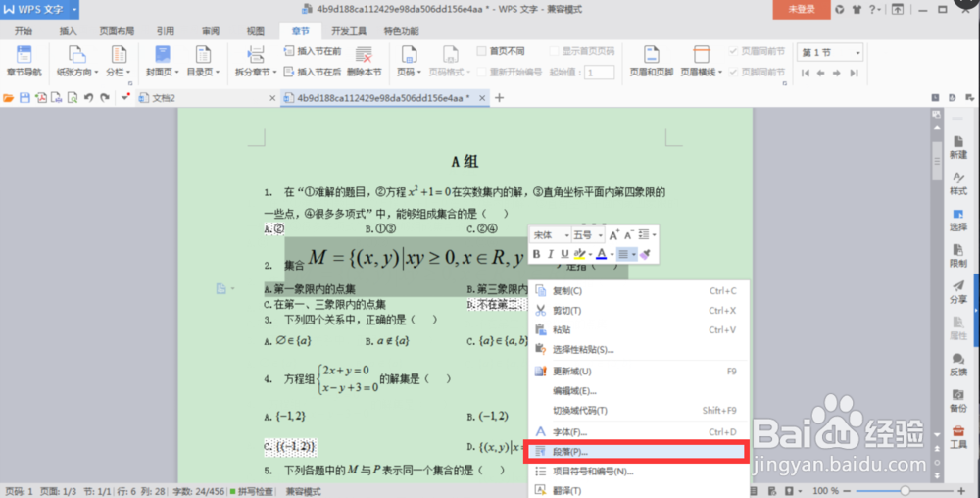Open the font color A swatch
This screenshot has width=980, height=498.
(602, 254)
